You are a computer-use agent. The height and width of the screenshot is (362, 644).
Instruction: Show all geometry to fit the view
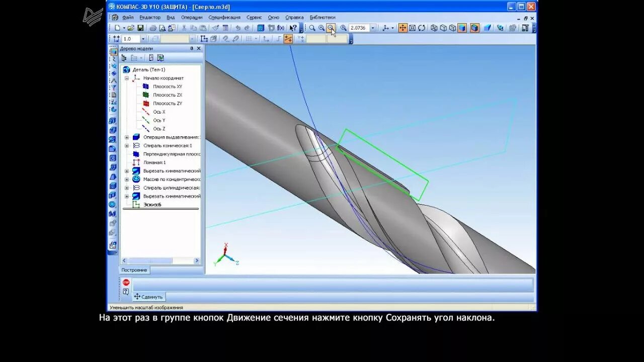click(413, 28)
